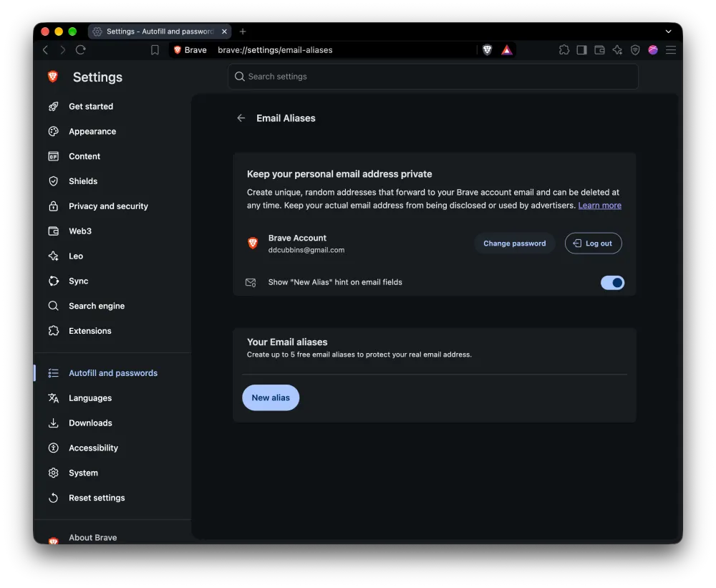716x588 pixels.
Task: Select Autofill and passwords section
Action: (x=112, y=373)
